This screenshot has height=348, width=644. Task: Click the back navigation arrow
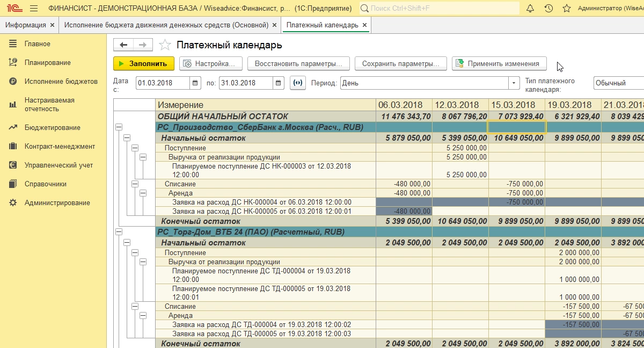coord(123,45)
